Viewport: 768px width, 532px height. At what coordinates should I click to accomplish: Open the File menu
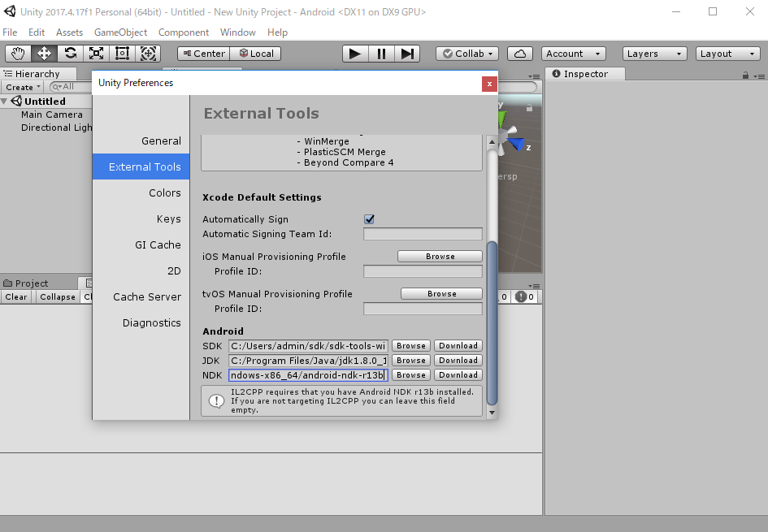10,32
